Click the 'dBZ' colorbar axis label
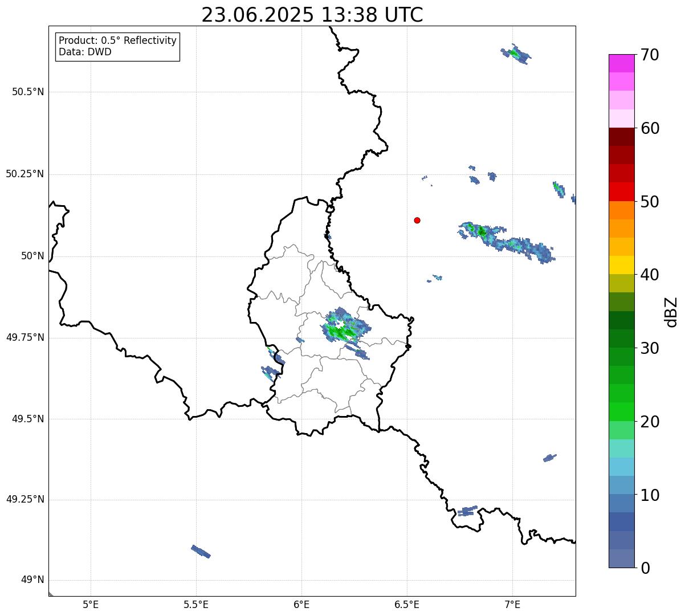The height and width of the screenshot is (616, 685). pos(671,312)
